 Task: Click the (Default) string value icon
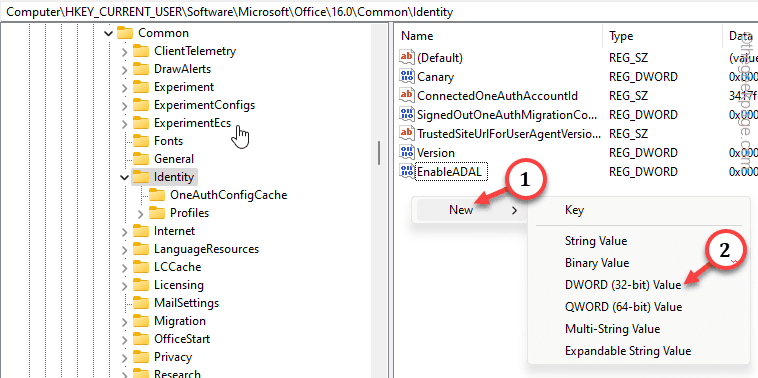407,57
